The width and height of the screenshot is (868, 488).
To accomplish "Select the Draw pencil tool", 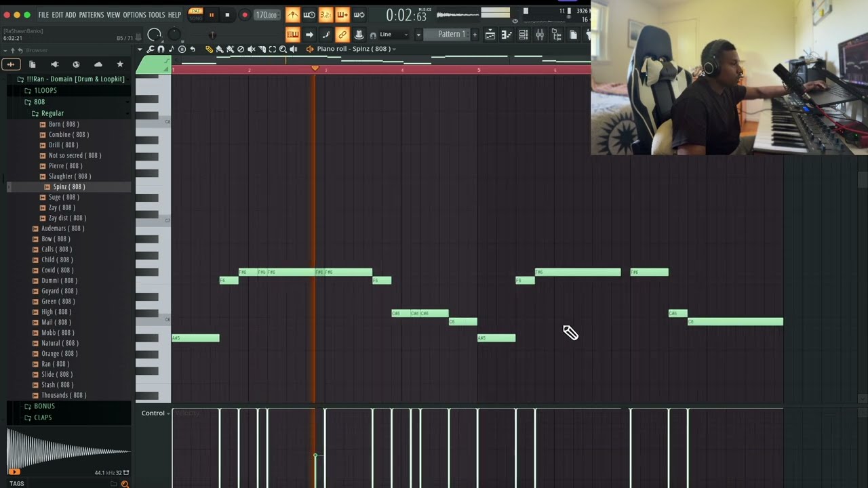I will click(209, 49).
